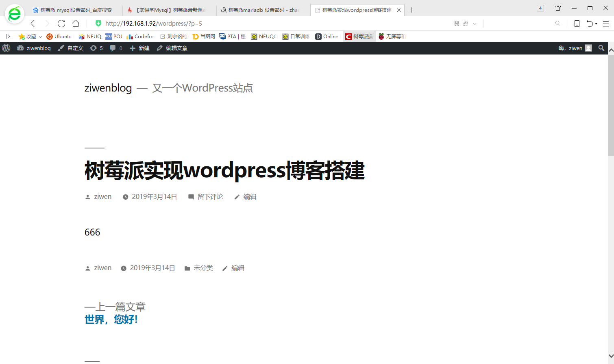Click the magnifier in the search box
This screenshot has width=614, height=364.
click(x=558, y=24)
